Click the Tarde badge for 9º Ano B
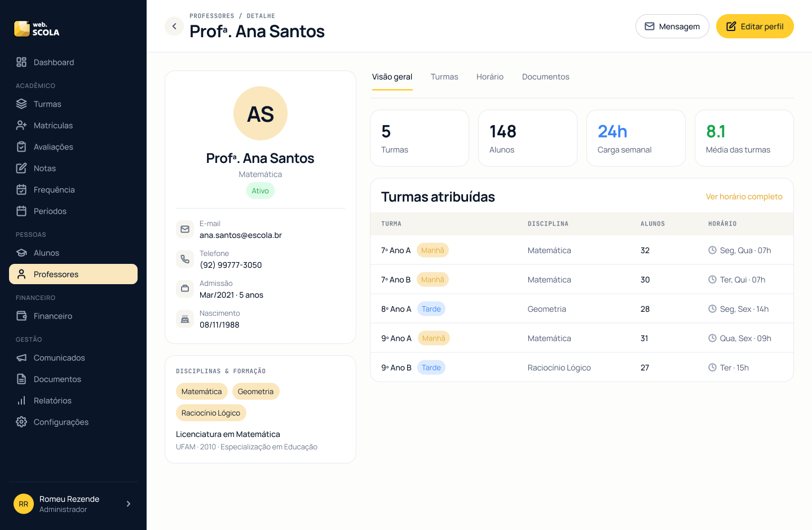The image size is (812, 530). 431,368
